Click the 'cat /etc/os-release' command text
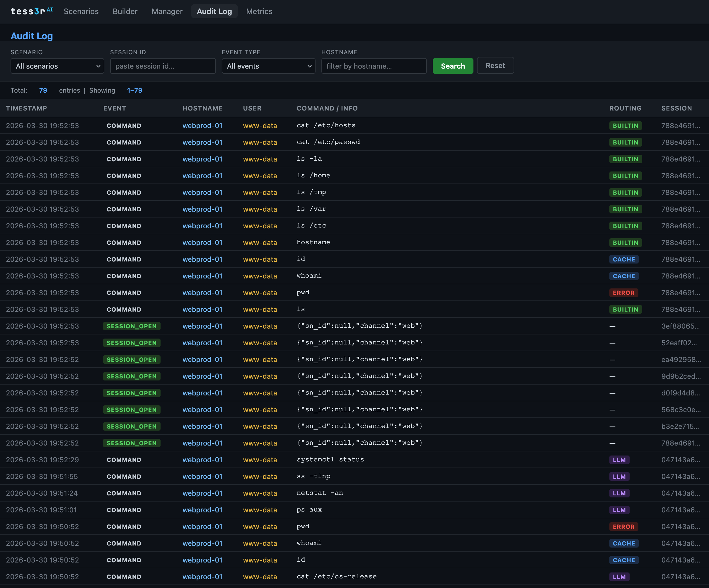 click(x=337, y=577)
